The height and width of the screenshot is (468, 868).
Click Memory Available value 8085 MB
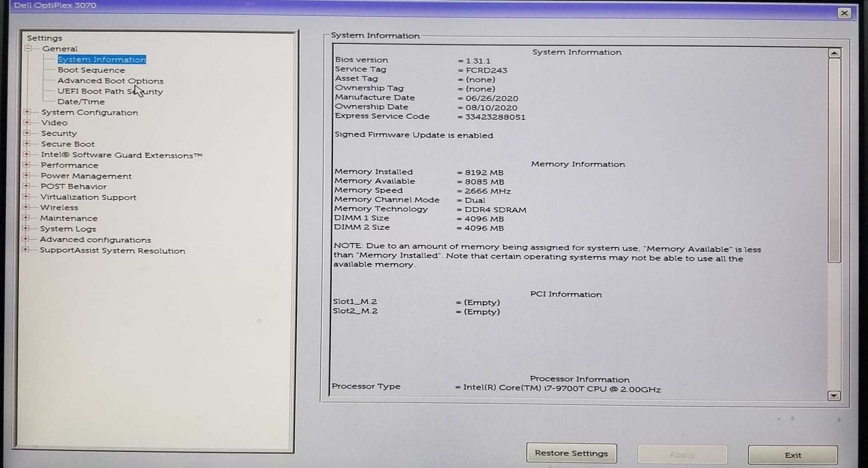click(x=485, y=182)
